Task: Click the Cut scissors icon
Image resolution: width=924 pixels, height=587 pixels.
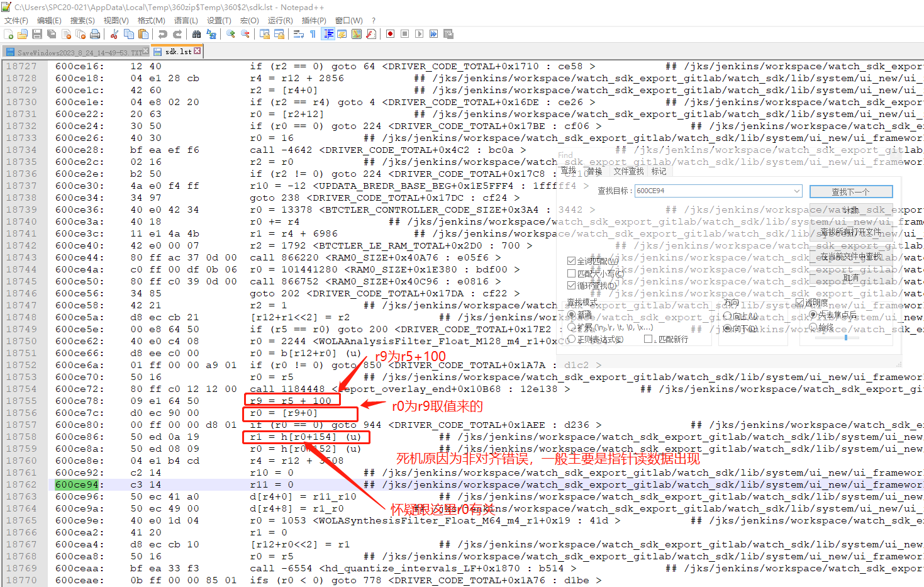Action: coord(114,34)
